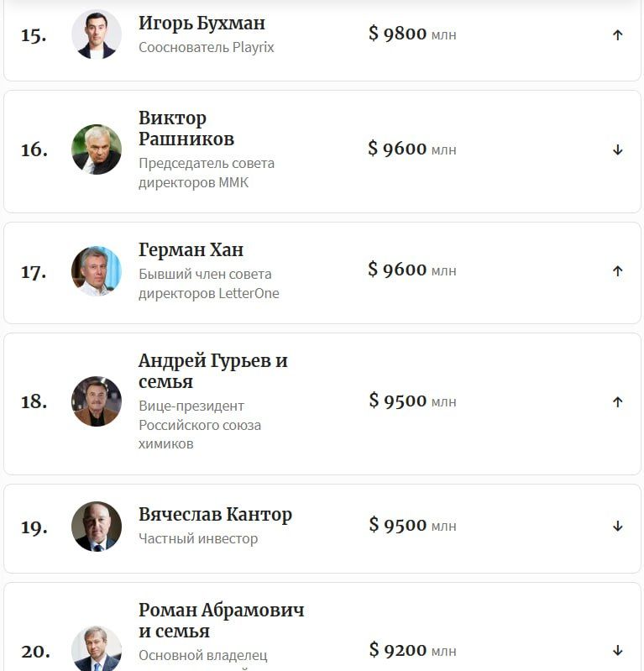This screenshot has width=644, height=671.
Task: Open Виктор Рашников's avatar
Action: [x=97, y=149]
